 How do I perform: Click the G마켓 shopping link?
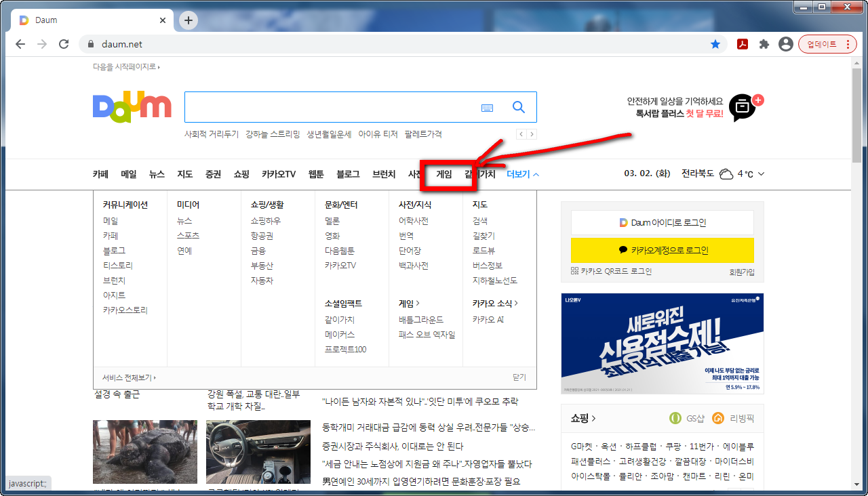coord(582,447)
